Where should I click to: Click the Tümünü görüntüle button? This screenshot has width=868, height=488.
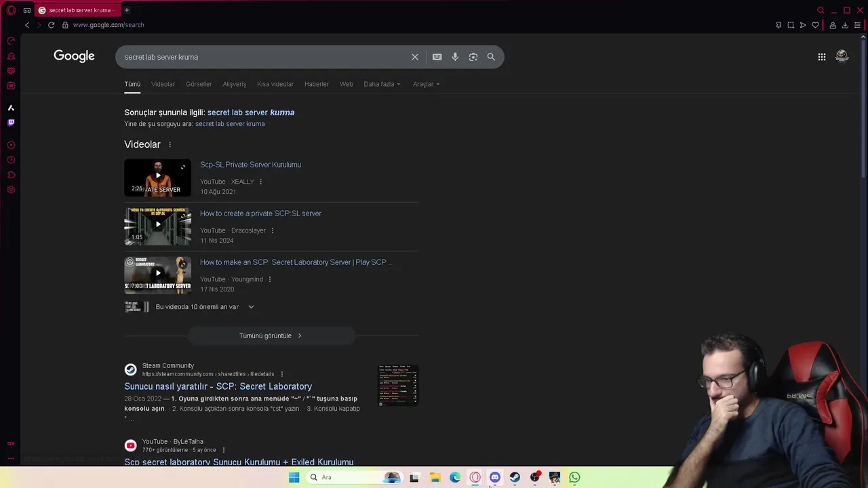tap(271, 335)
